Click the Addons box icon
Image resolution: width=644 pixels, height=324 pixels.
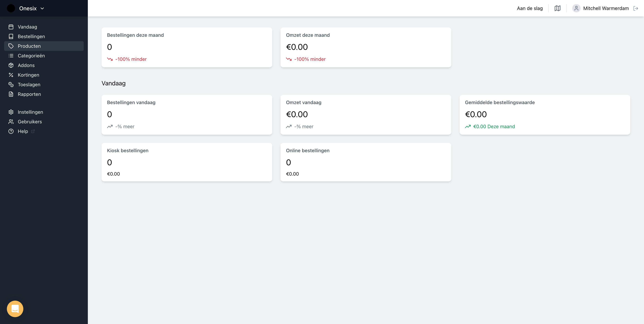point(11,65)
